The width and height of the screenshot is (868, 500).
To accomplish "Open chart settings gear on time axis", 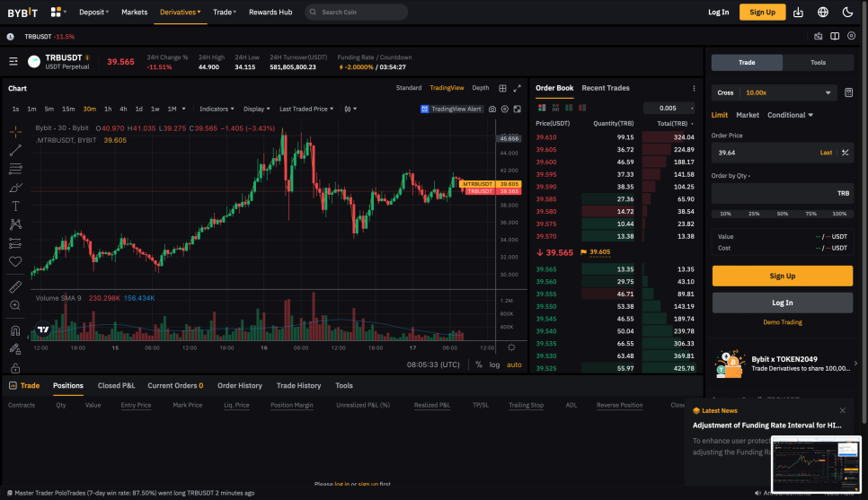I will click(x=511, y=347).
